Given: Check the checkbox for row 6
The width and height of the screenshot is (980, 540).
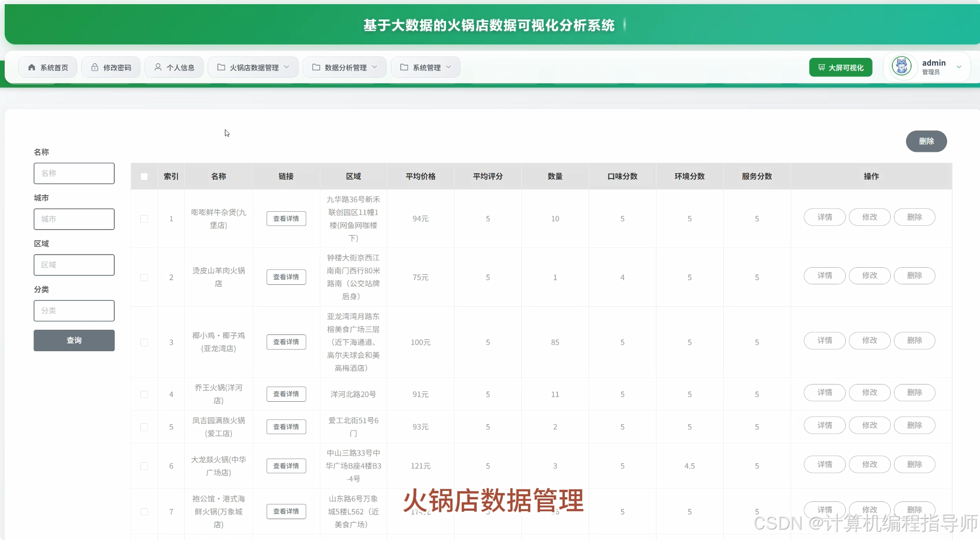Looking at the screenshot, I should 145,466.
